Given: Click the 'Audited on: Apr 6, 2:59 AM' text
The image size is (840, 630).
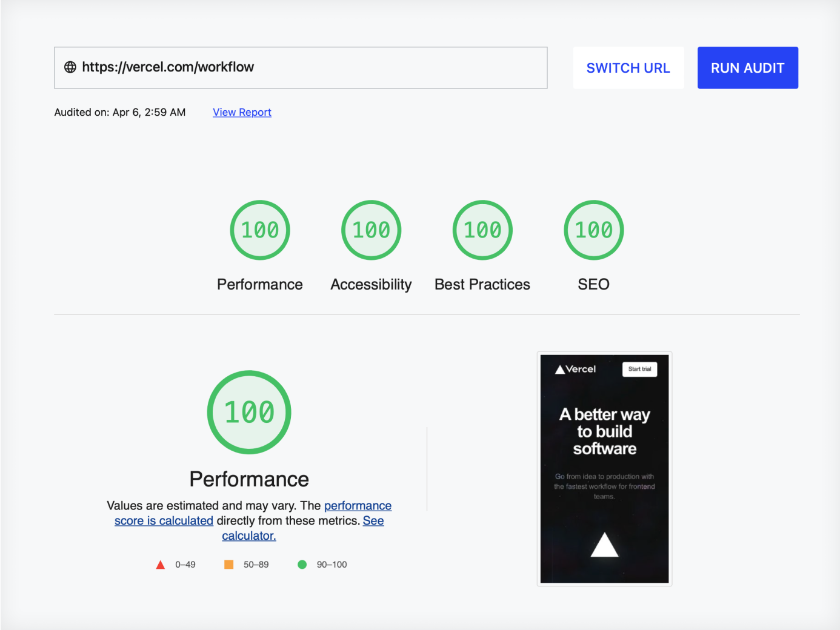Looking at the screenshot, I should pos(120,112).
